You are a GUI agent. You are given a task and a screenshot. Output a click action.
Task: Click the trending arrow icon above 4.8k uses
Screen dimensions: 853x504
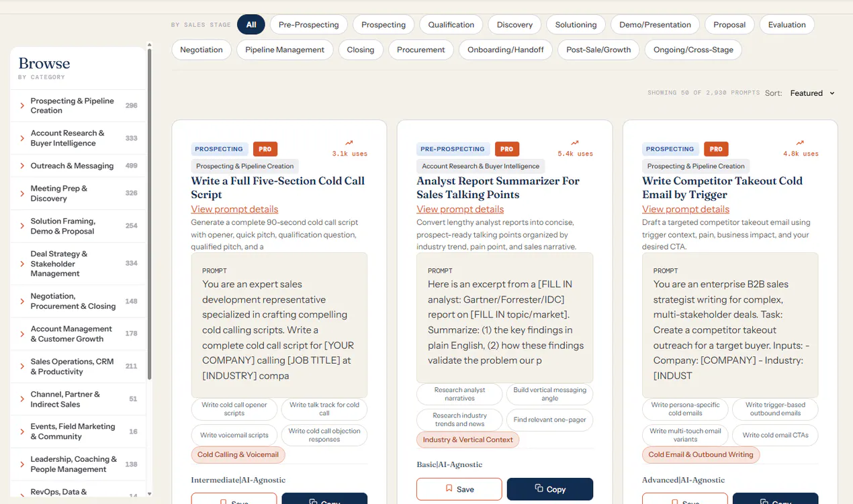click(x=800, y=143)
